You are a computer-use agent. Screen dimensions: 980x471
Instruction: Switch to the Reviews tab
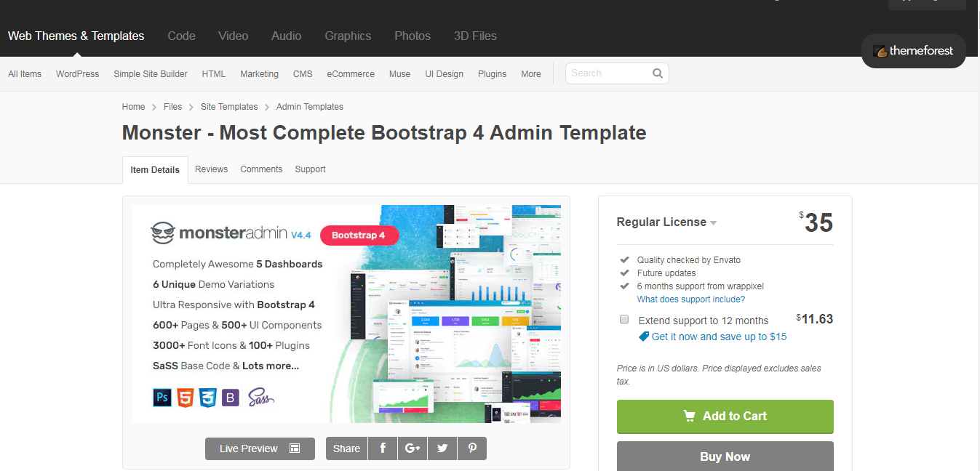tap(212, 169)
